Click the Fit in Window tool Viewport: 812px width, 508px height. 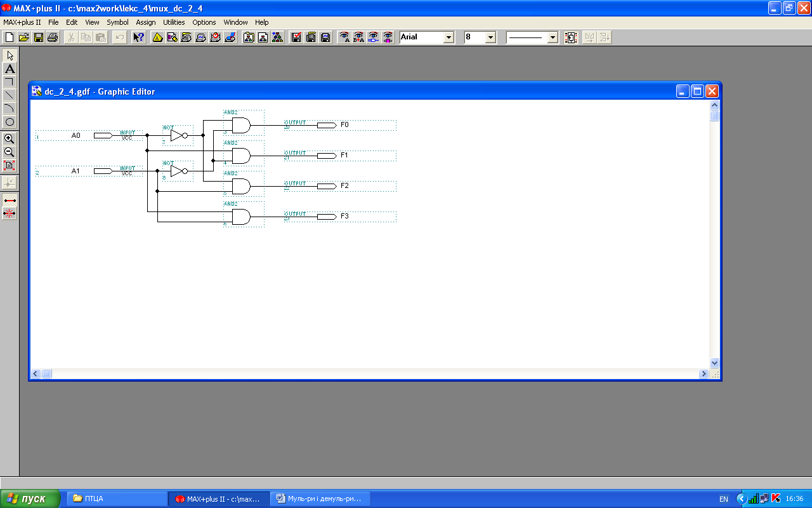point(10,165)
